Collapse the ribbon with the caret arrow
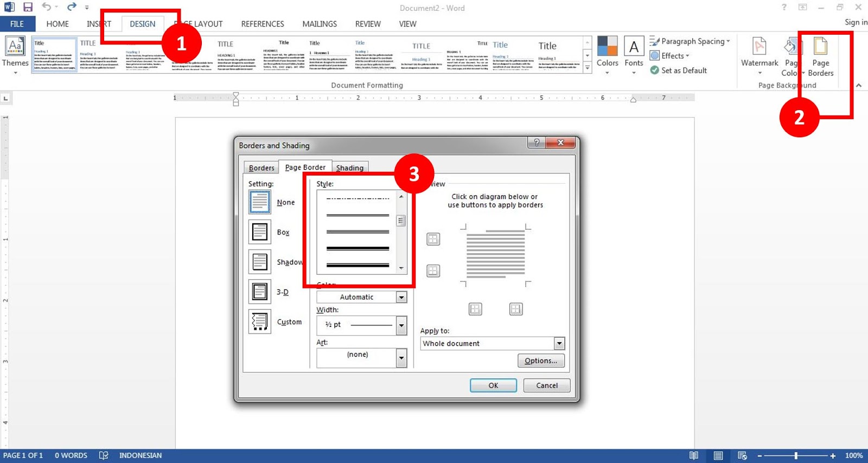The image size is (868, 463). click(859, 85)
